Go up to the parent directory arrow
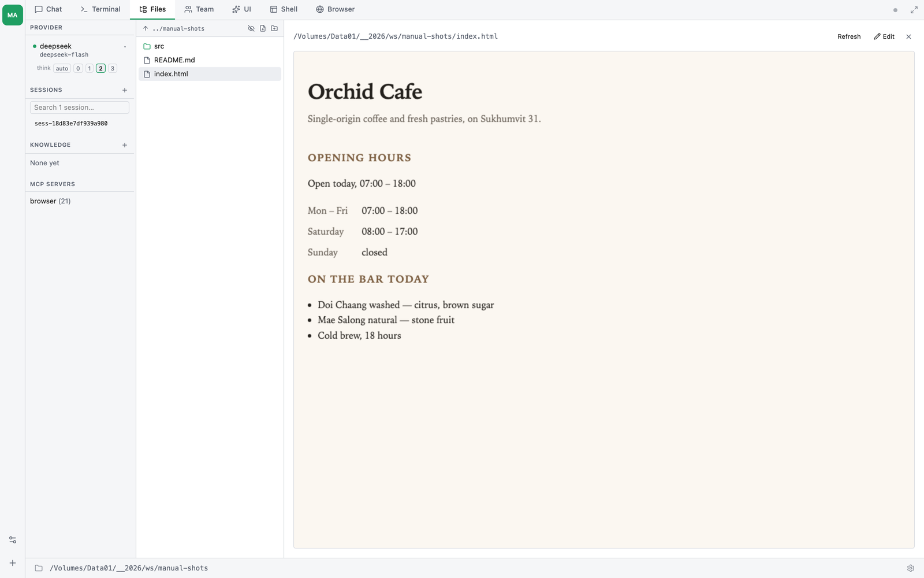 tap(146, 28)
